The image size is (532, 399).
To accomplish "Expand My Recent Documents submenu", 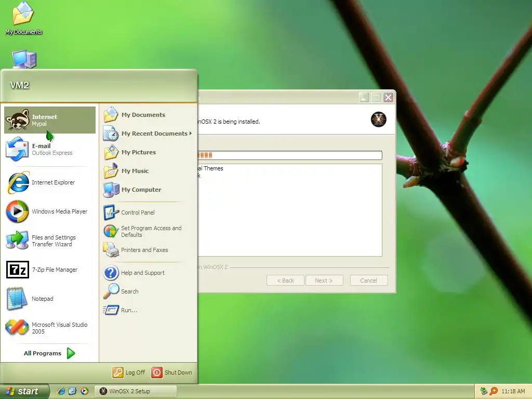I will (148, 134).
